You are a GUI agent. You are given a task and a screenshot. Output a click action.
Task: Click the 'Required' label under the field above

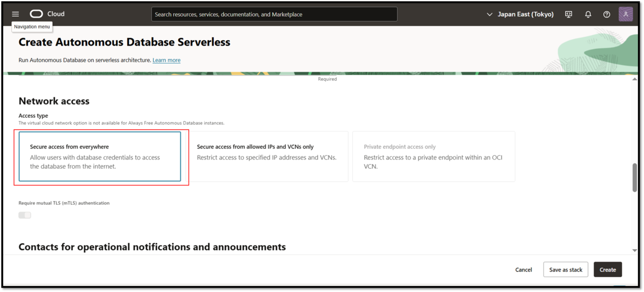(327, 79)
